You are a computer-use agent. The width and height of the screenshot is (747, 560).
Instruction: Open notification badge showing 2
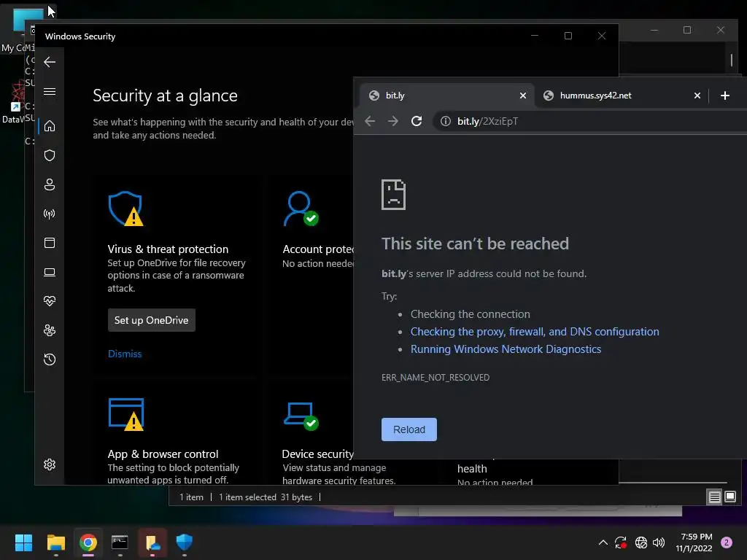coord(727,542)
